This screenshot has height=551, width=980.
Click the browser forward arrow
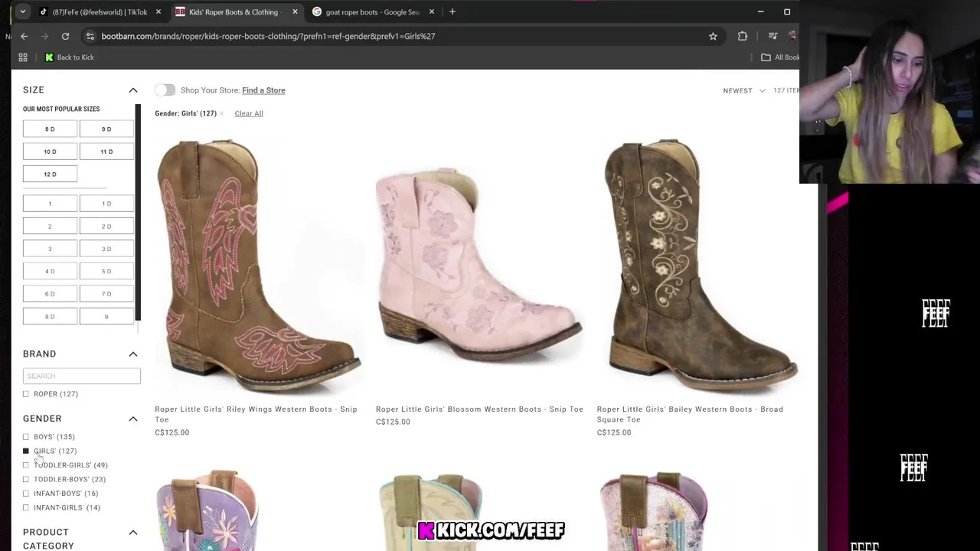pos(44,36)
